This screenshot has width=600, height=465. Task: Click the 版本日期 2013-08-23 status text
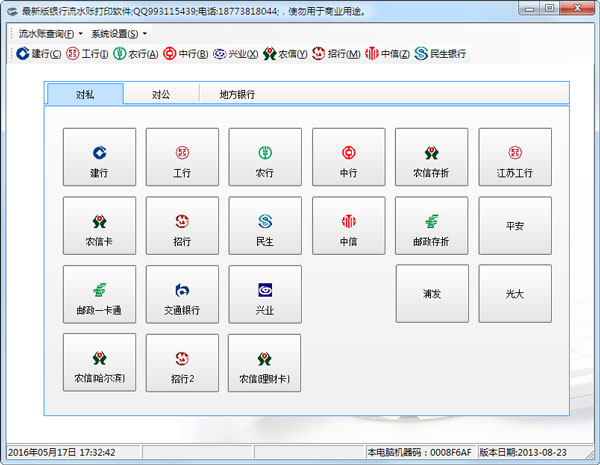click(x=523, y=452)
